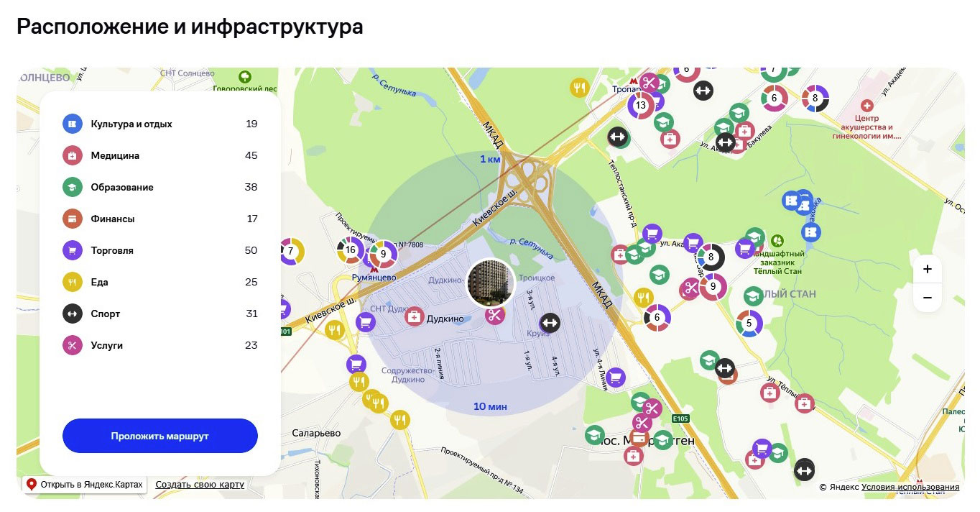Click the count 50 next to Торговля
The image size is (980, 512).
(x=251, y=251)
